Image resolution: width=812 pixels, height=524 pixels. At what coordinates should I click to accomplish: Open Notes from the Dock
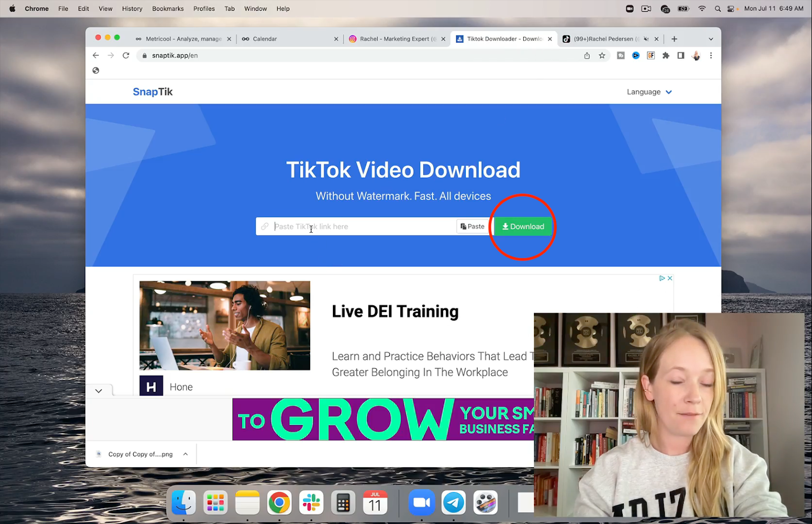tap(247, 503)
